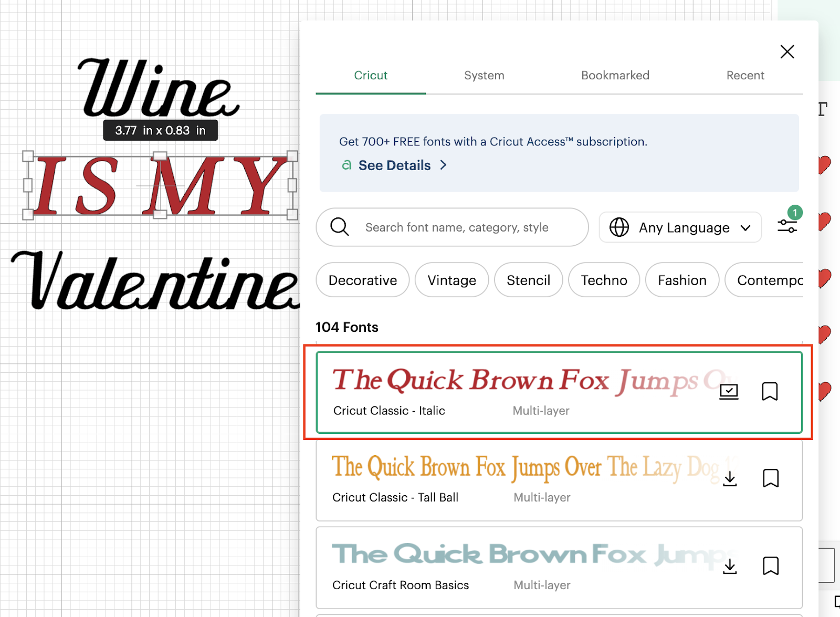Viewport: 840px width, 617px height.
Task: Select the Stencil category chip
Action: tap(528, 280)
